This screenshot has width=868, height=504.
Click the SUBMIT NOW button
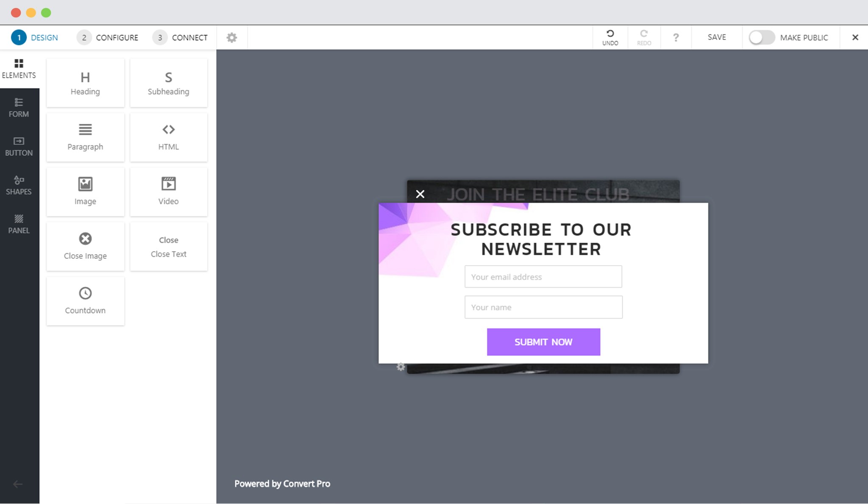click(543, 342)
